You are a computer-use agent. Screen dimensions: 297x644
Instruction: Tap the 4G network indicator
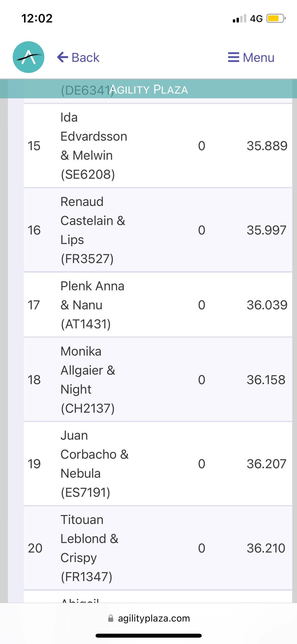point(256,19)
